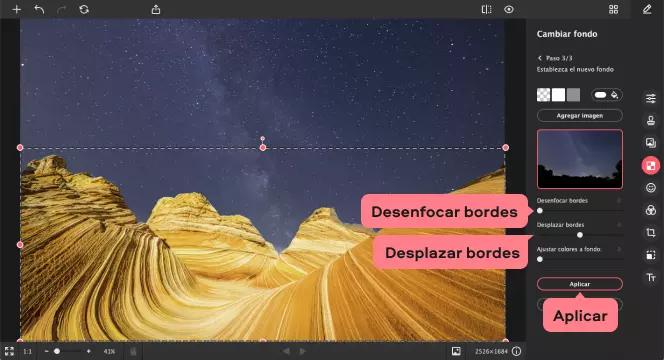Toggle the eye preview original icon
Screen dimensions: 664x360
pyautogui.click(x=509, y=9)
